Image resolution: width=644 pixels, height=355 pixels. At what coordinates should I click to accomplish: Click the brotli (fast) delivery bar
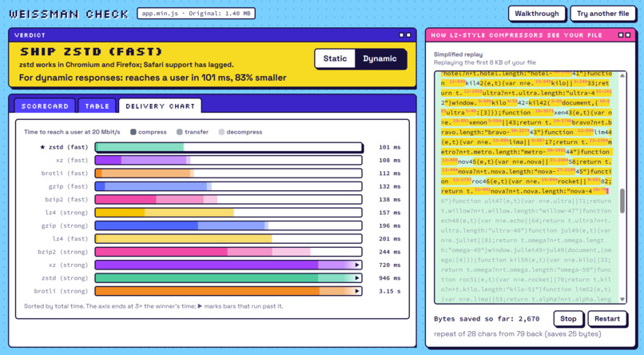[x=229, y=174]
